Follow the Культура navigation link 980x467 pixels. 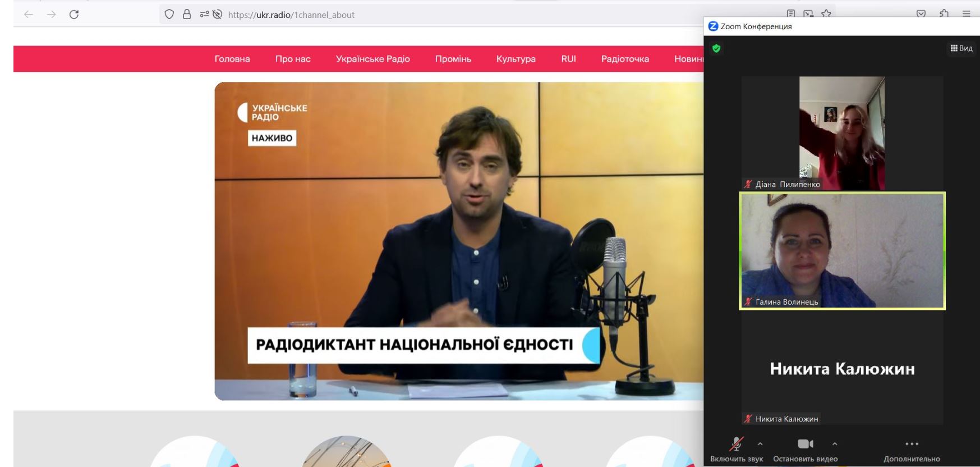pos(516,59)
